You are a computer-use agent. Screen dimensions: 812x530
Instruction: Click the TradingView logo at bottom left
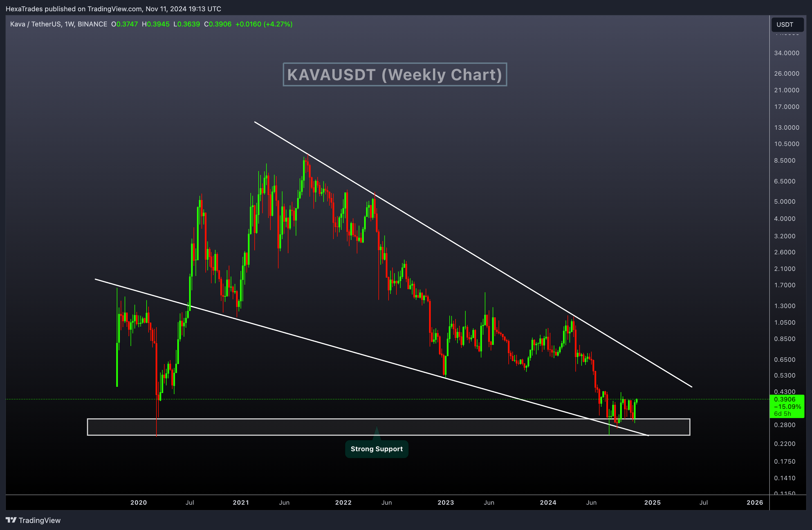pyautogui.click(x=33, y=520)
